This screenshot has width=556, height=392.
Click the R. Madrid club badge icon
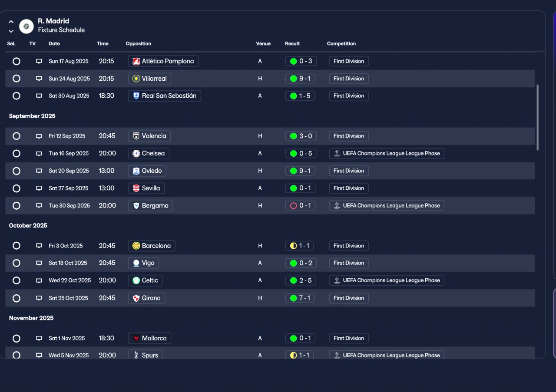(x=26, y=26)
